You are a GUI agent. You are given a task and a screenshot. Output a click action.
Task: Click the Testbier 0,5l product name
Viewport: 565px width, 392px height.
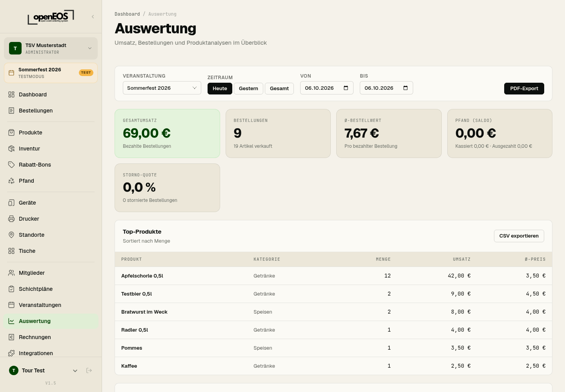(x=137, y=294)
